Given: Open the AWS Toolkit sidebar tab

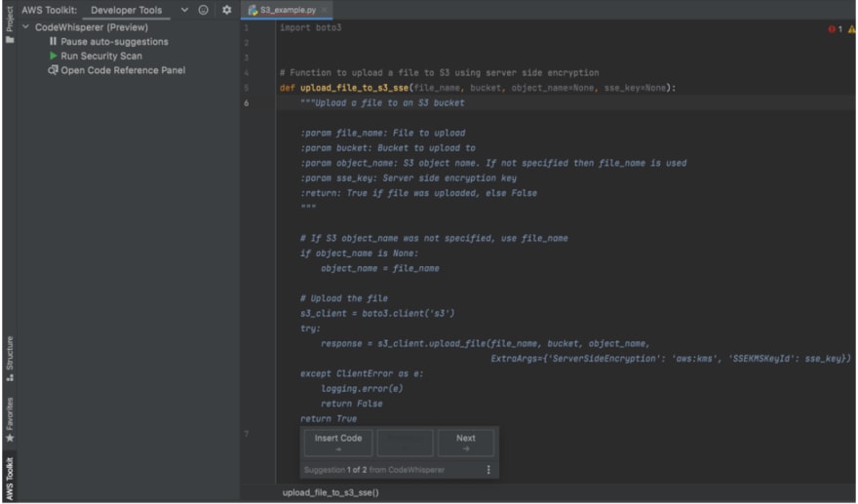Looking at the screenshot, I should (10, 478).
